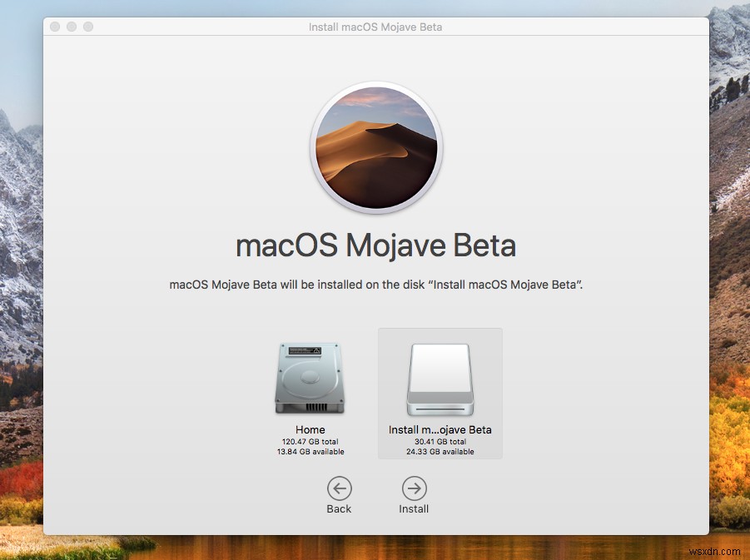Click the Back arrow circle icon

339,488
